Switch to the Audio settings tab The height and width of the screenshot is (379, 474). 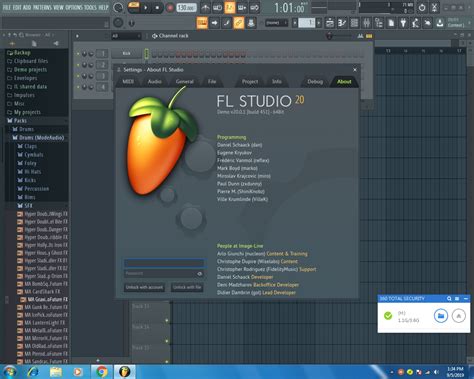tap(154, 82)
